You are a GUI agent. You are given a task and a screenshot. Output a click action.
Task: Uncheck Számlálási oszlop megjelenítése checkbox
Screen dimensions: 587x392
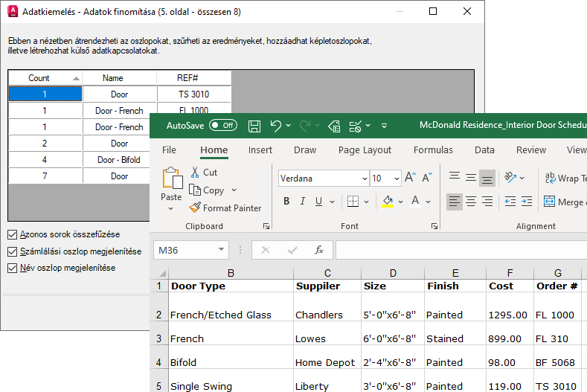13,251
